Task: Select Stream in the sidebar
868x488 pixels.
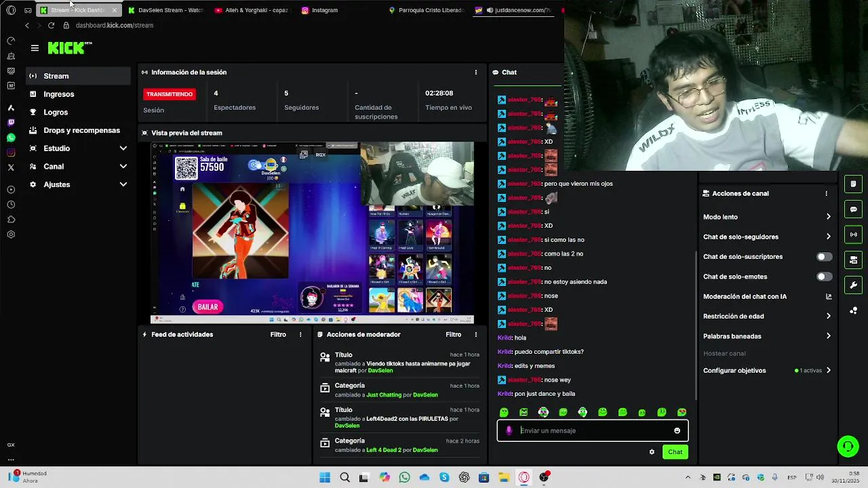Action: click(79, 76)
